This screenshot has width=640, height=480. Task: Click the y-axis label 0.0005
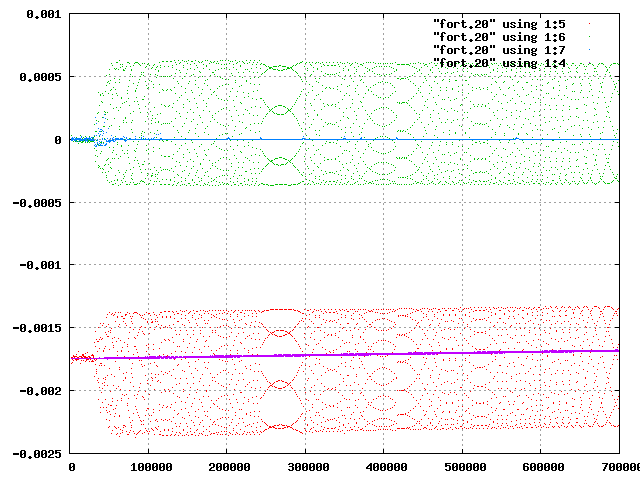pos(40,77)
